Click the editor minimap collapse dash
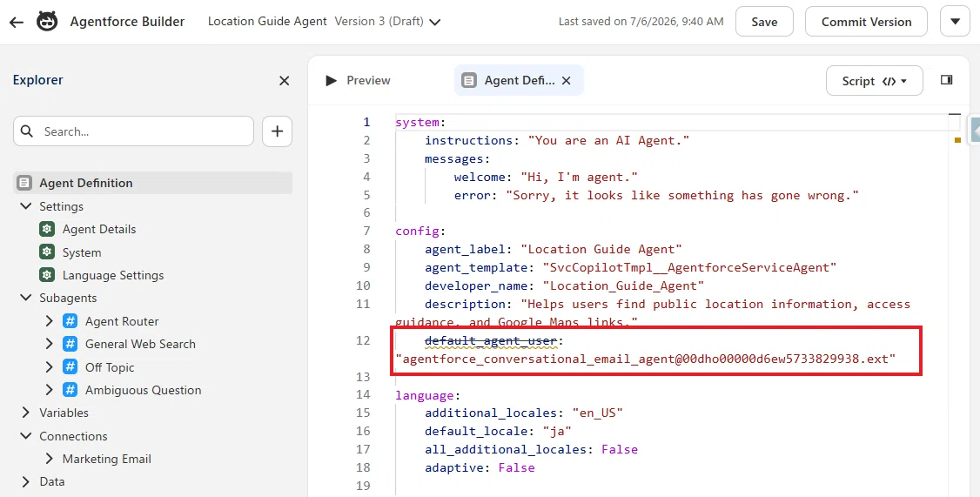Viewport: 980px width, 497px height. point(955,115)
